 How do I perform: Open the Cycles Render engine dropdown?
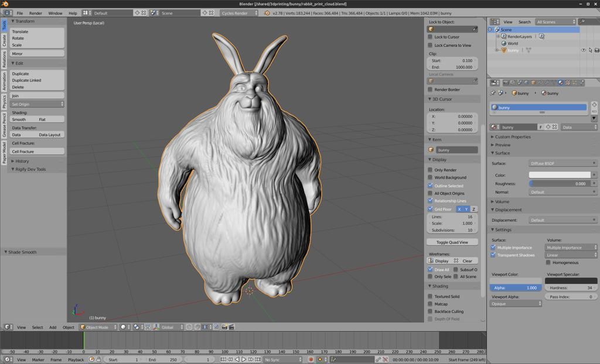tap(239, 13)
